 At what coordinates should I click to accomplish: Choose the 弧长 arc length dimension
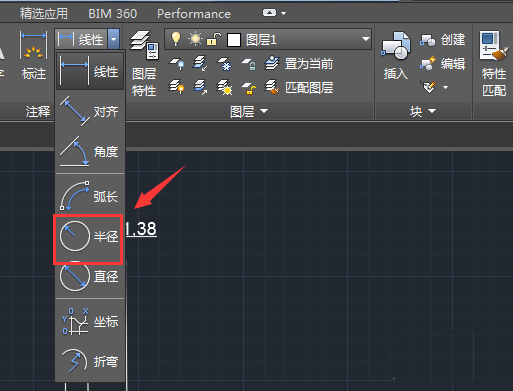tap(89, 196)
